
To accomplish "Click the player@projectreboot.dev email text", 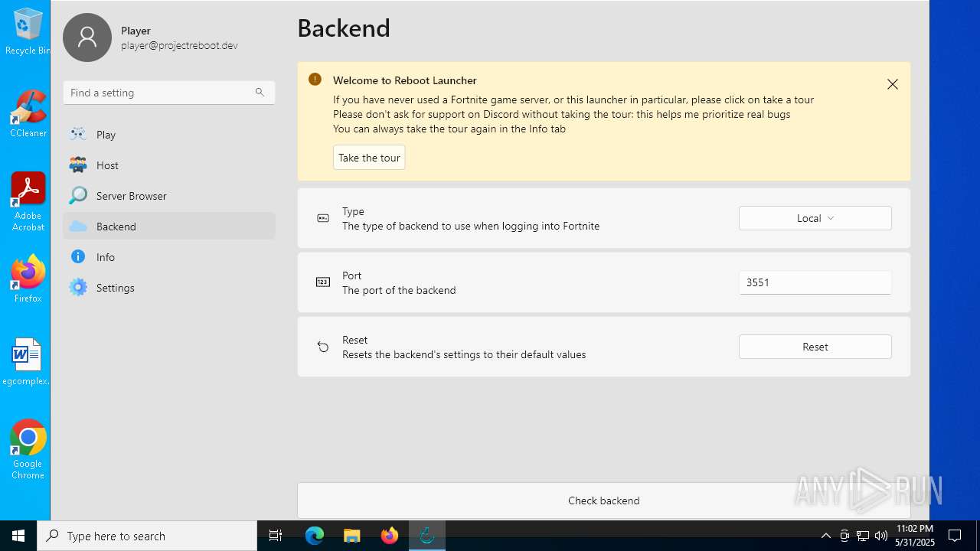I will 179,45.
